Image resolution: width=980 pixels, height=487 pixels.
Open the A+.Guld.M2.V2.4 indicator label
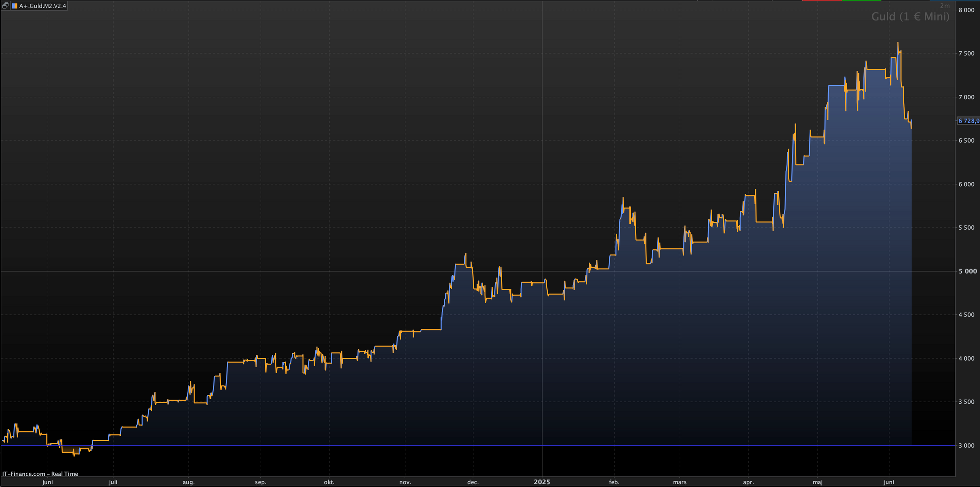pos(42,6)
